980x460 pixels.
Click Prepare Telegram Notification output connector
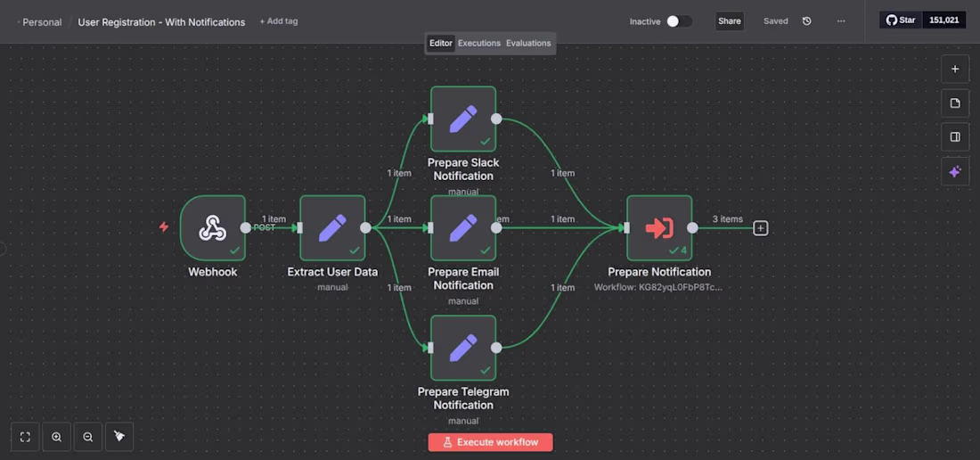496,348
